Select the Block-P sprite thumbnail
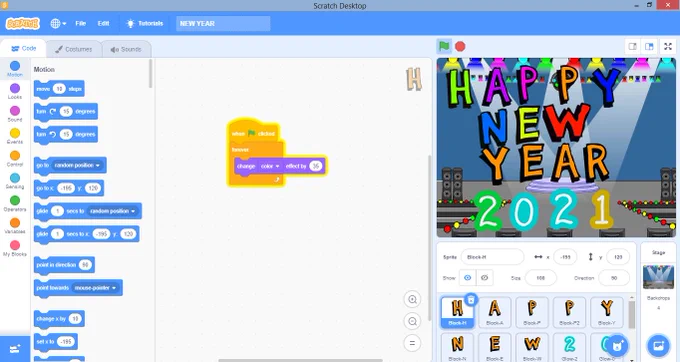 [532, 312]
